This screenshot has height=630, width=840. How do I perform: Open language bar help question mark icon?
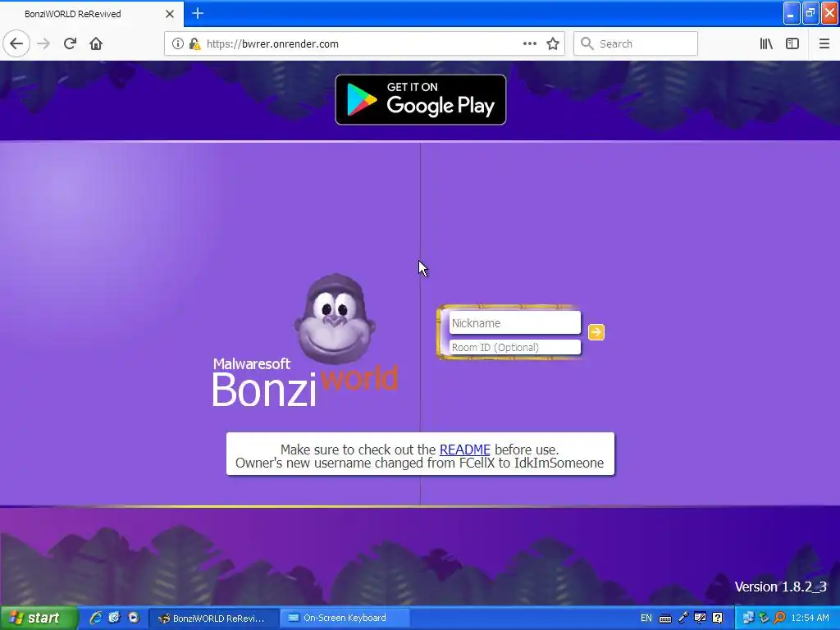(x=718, y=619)
